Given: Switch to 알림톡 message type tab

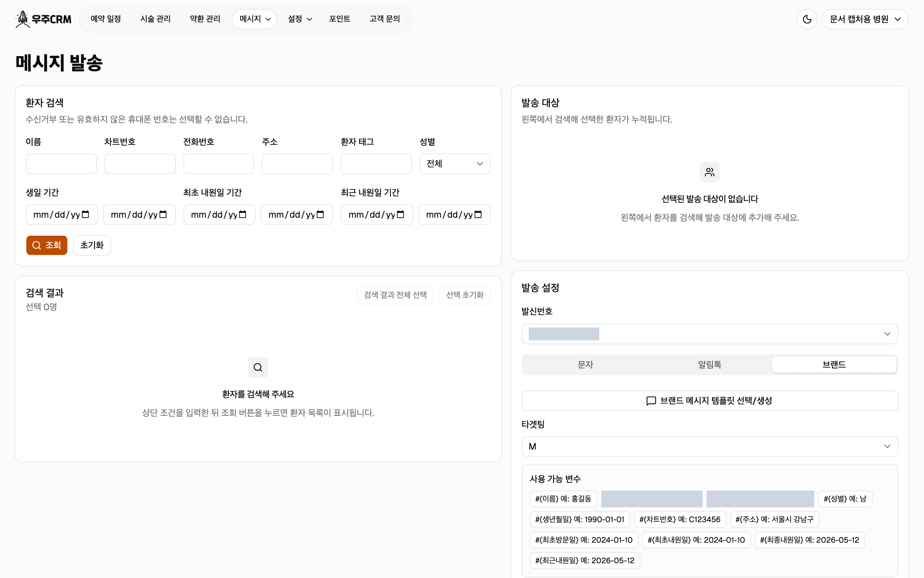Looking at the screenshot, I should pos(709,365).
